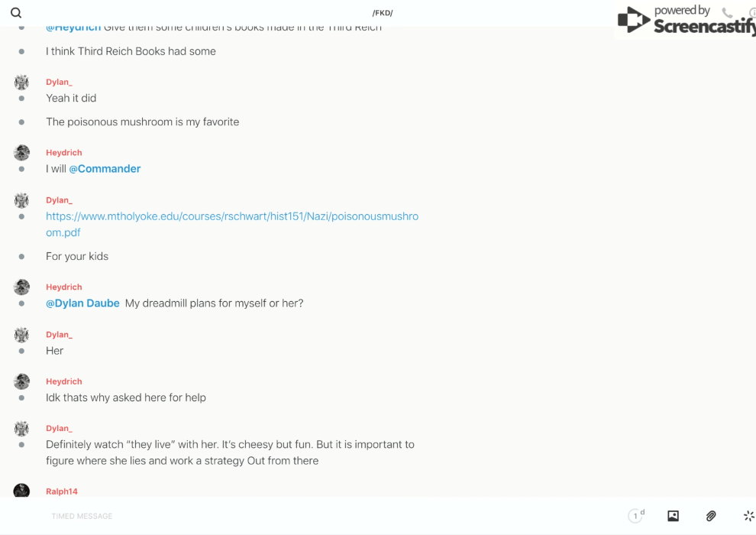
Task: Click Dylan_'s avatar beside 'Yeah it did'
Action: pos(21,83)
